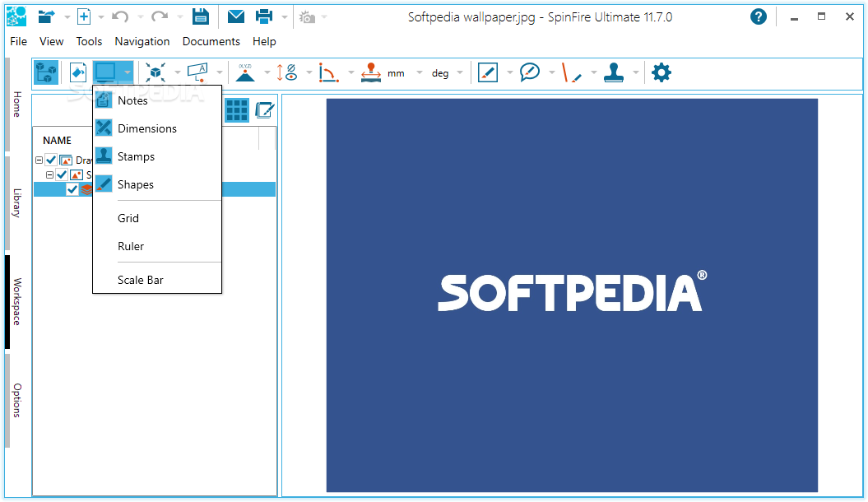This screenshot has height=502, width=868.
Task: Open help with the question mark icon
Action: [x=759, y=16]
